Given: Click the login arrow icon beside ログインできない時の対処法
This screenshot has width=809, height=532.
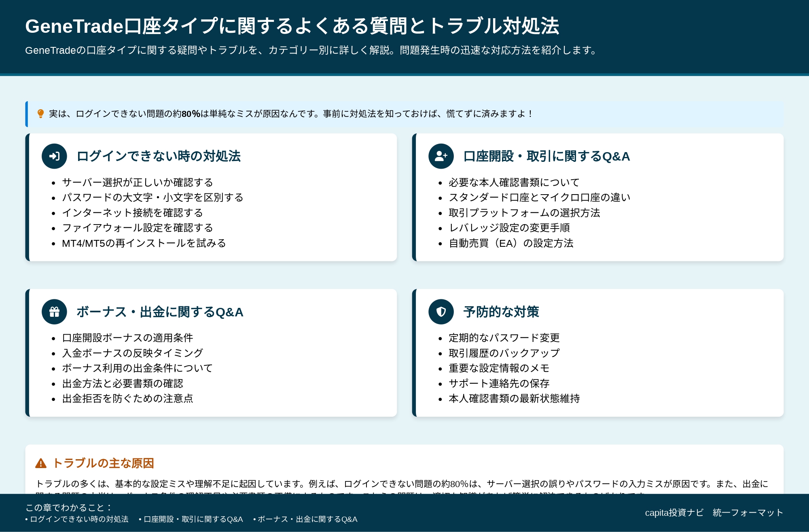Looking at the screenshot, I should [x=54, y=156].
